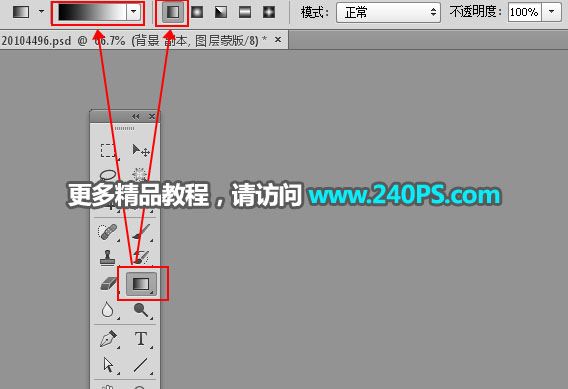Select the Gradient tool in the toolbox
The height and width of the screenshot is (389, 568).
[x=141, y=284]
